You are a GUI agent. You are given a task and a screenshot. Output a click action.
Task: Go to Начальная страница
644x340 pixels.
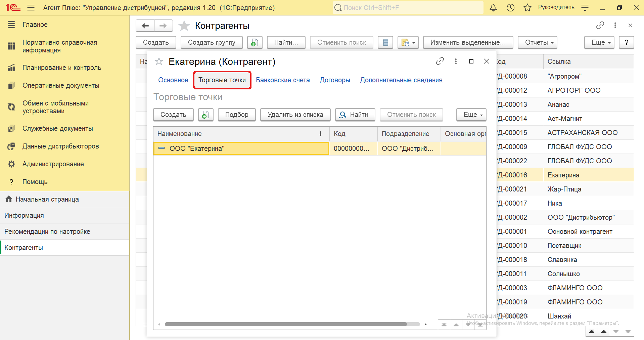(x=64, y=199)
